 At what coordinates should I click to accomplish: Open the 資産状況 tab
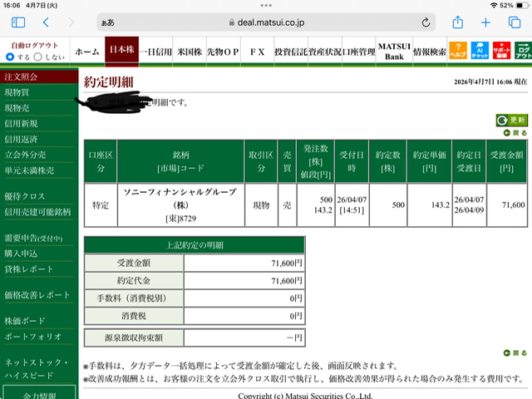[325, 52]
